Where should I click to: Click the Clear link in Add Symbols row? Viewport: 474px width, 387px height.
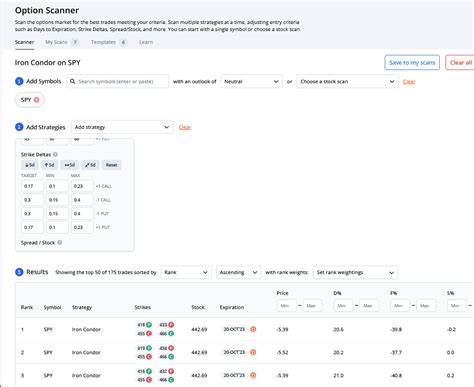(x=409, y=81)
